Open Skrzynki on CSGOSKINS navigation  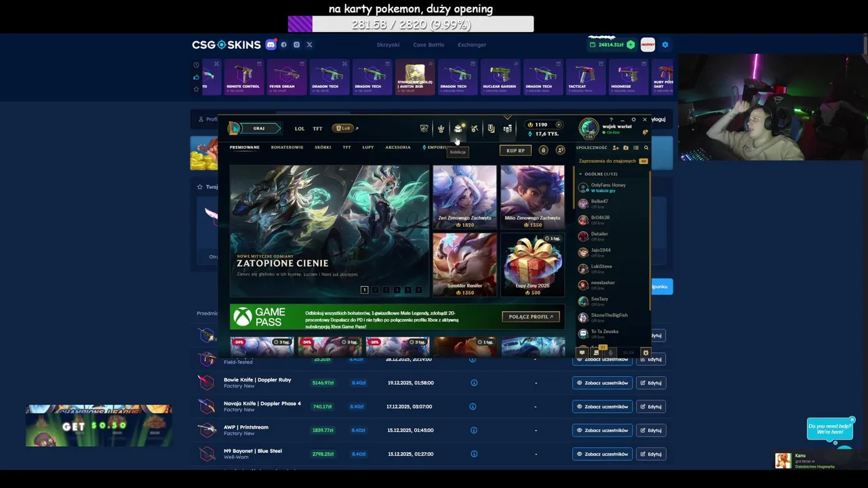point(388,45)
